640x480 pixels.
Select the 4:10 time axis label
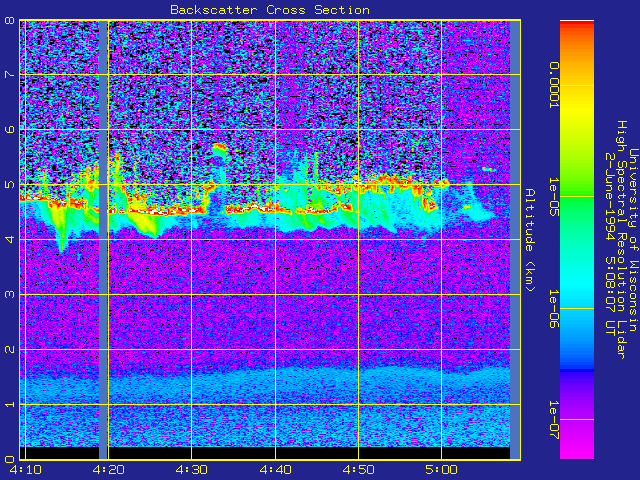(25, 470)
